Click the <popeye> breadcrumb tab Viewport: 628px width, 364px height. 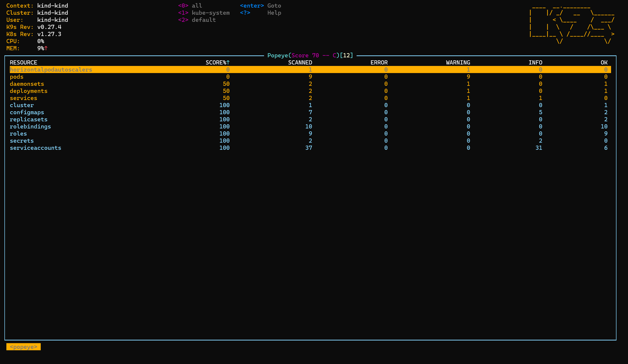23,347
